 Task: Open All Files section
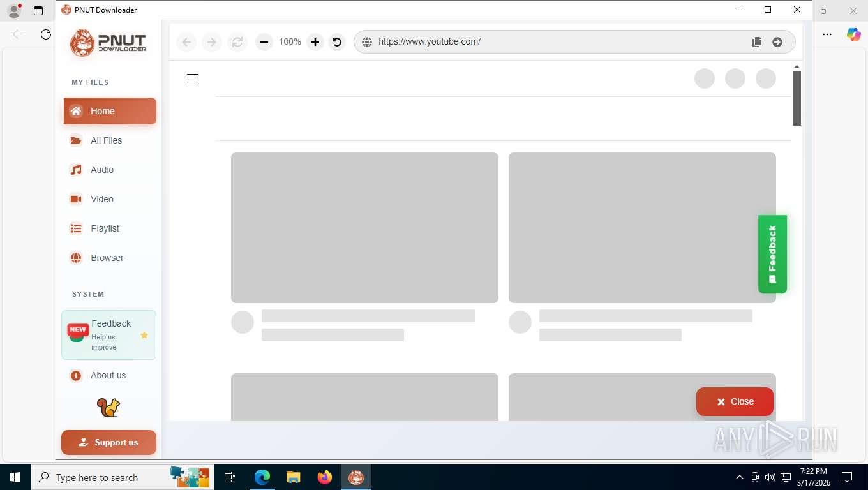coord(110,140)
